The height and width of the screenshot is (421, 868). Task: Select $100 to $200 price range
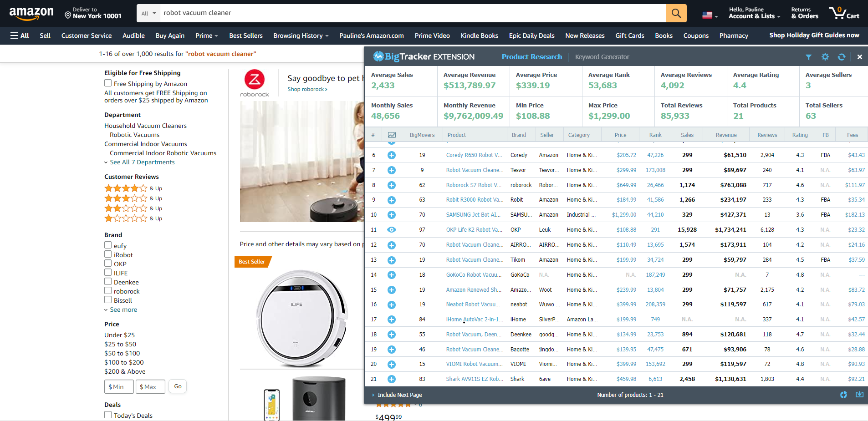[x=124, y=363]
